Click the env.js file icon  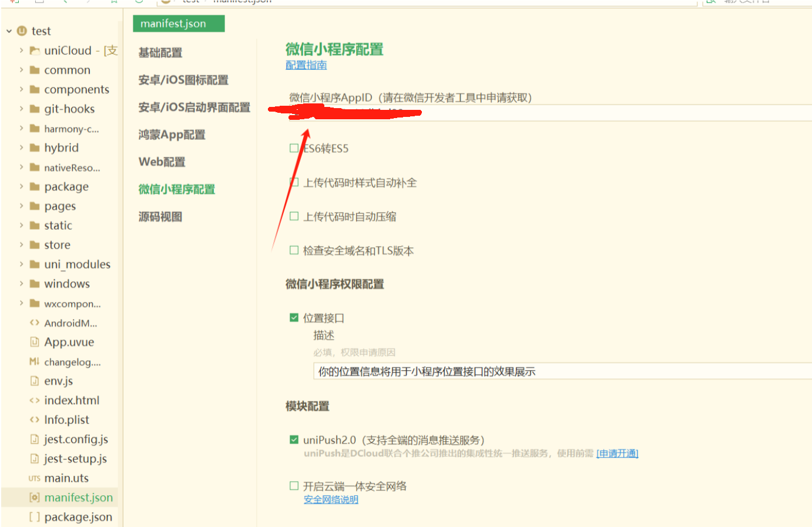tap(35, 381)
